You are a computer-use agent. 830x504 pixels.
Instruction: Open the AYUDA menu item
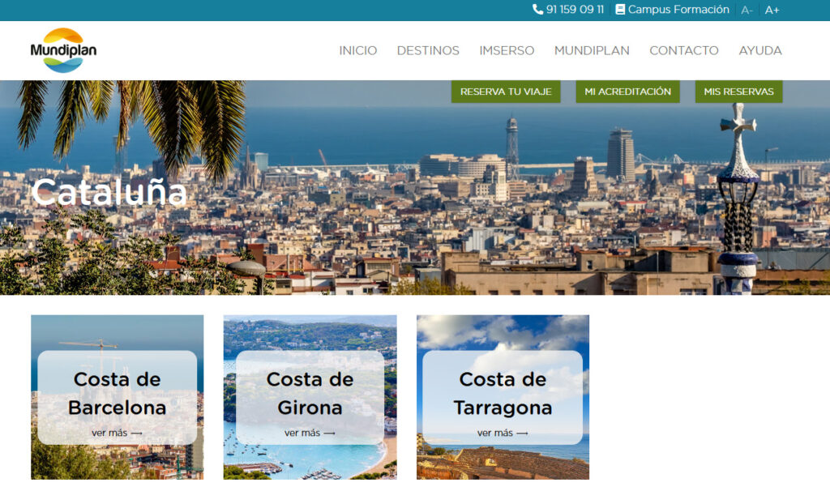tap(759, 50)
